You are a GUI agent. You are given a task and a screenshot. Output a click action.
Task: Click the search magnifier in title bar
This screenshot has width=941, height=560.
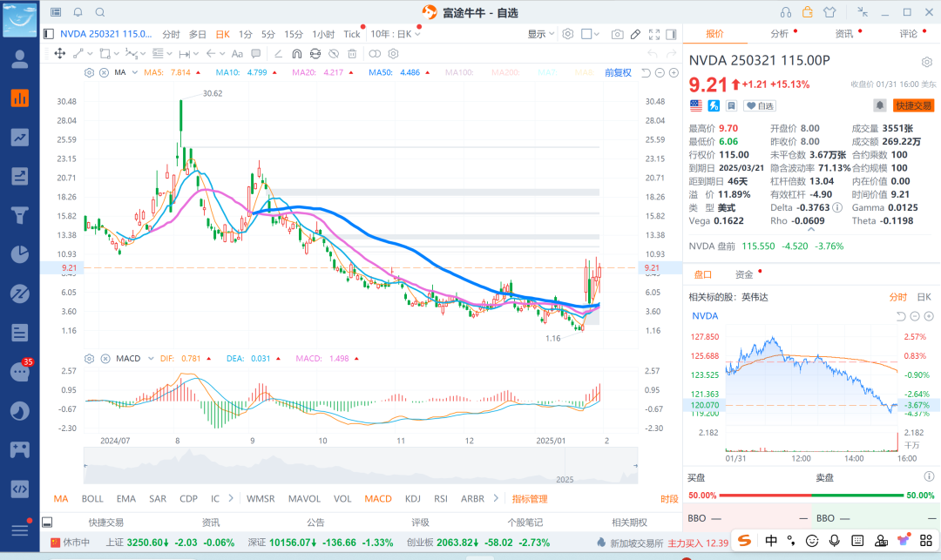pyautogui.click(x=100, y=12)
